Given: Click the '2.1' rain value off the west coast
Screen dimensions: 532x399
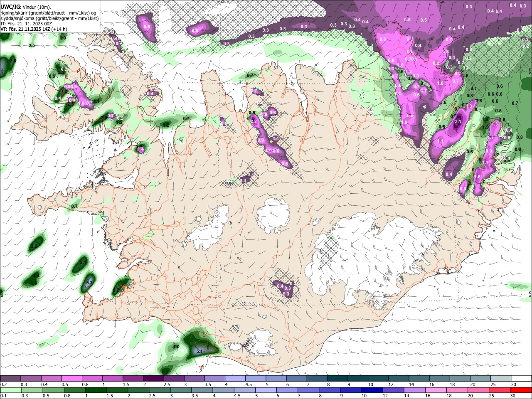Looking at the screenshot, I should (x=83, y=263).
